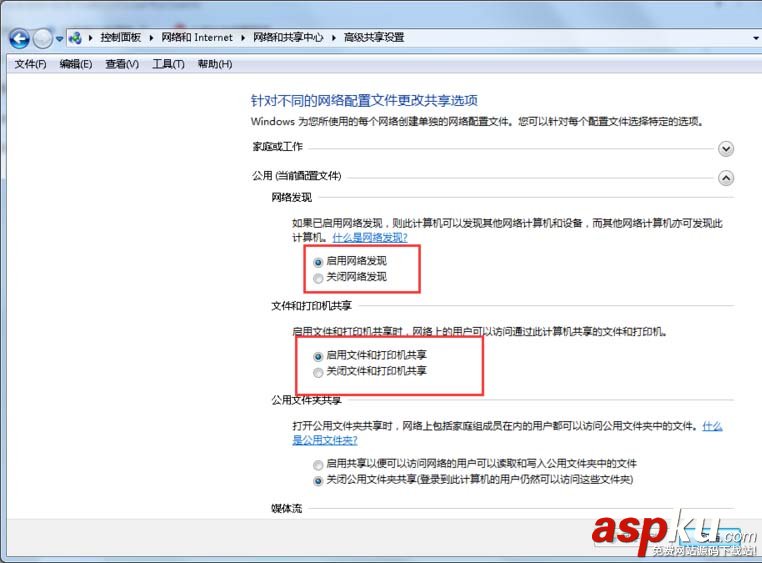Click the 针对不同的网络配置文件更改共享选项 title
Image resolution: width=762 pixels, height=563 pixels.
click(364, 101)
